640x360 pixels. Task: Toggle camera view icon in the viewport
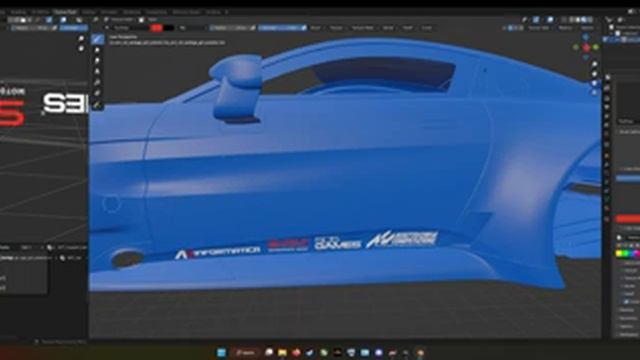pos(594,83)
